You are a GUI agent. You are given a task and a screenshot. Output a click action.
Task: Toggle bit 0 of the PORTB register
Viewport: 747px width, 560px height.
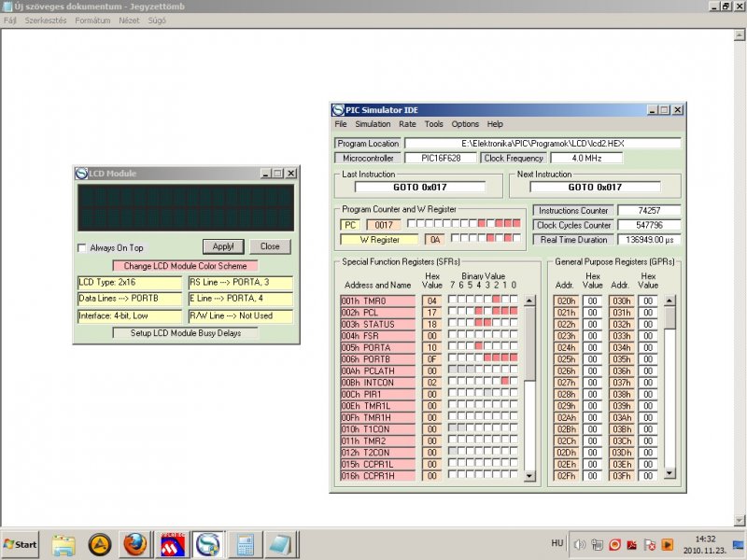(x=514, y=357)
